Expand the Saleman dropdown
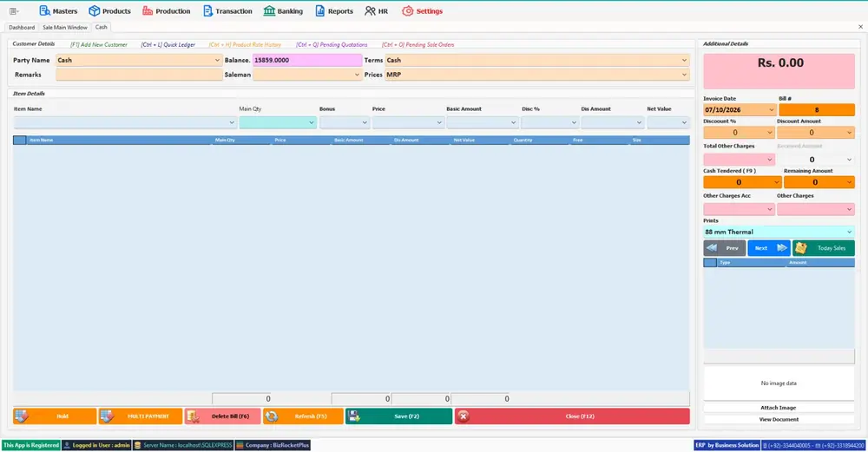This screenshot has height=452, width=868. click(357, 75)
